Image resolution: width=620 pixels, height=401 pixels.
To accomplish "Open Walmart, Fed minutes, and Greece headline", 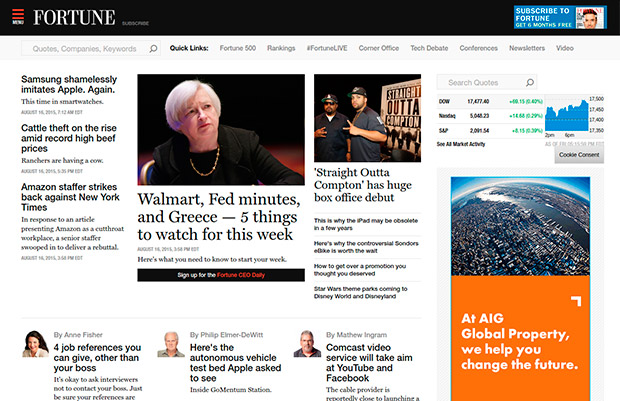I will point(219,217).
